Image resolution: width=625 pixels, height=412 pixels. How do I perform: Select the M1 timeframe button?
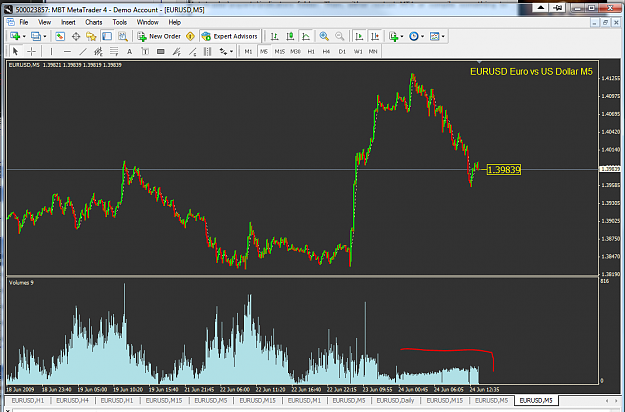(x=248, y=51)
